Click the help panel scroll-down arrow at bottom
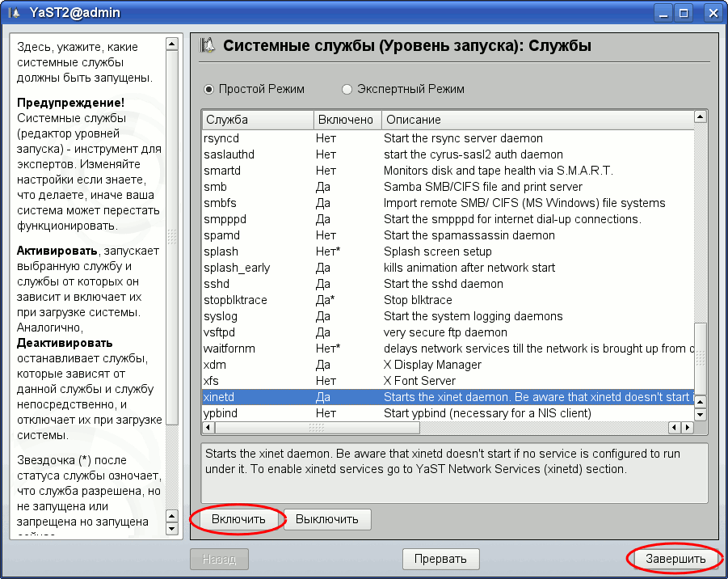Image resolution: width=728 pixels, height=579 pixels. [172, 529]
